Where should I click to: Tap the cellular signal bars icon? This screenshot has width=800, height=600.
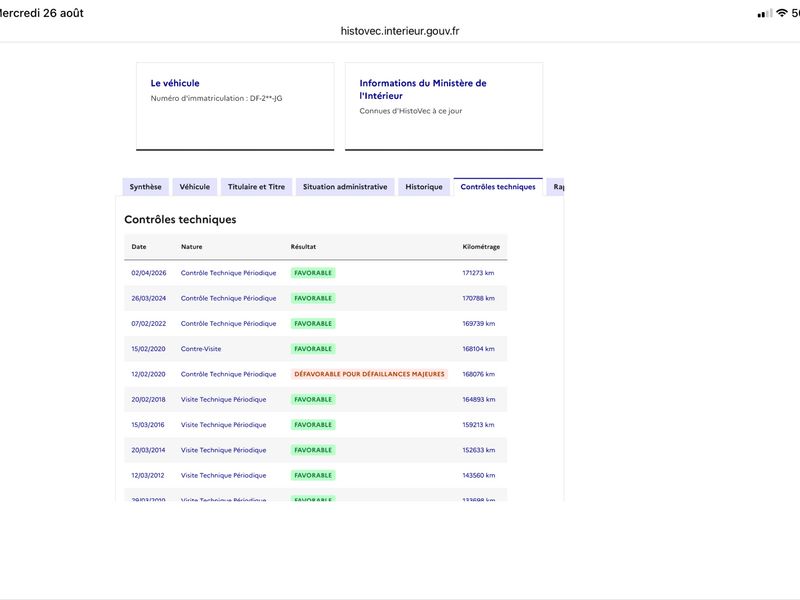(765, 14)
